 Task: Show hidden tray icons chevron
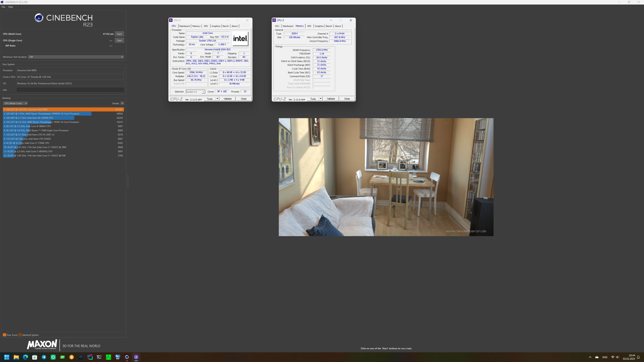coord(590,357)
